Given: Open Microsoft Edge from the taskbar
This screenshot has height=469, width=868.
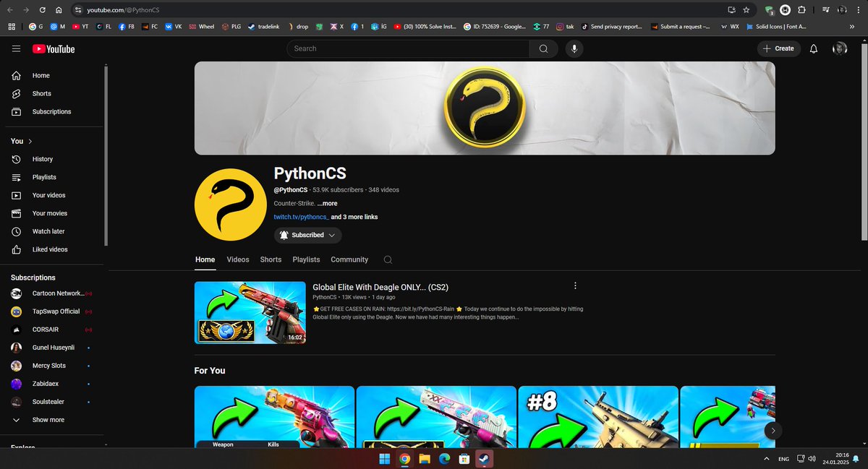Looking at the screenshot, I should click(444, 458).
